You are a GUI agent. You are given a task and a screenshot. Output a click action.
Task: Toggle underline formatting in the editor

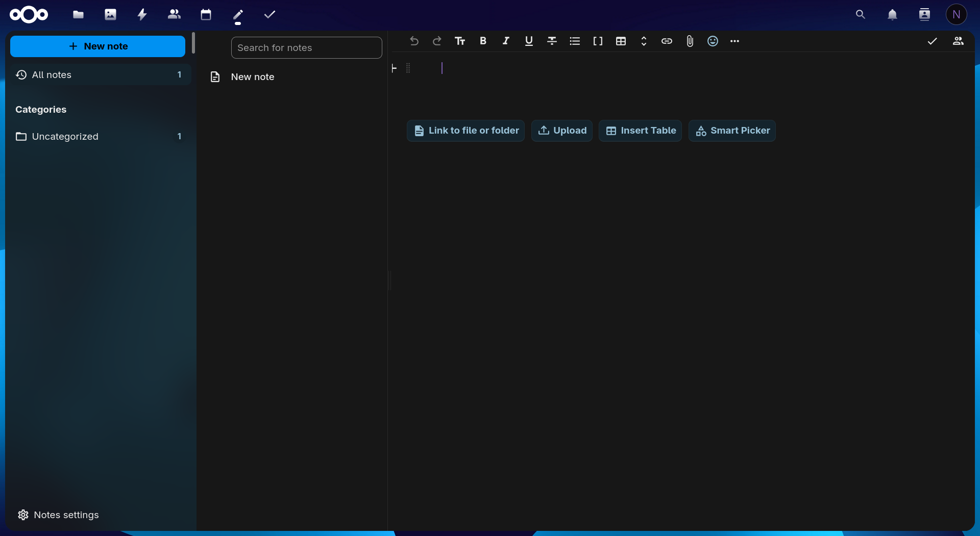coord(529,41)
